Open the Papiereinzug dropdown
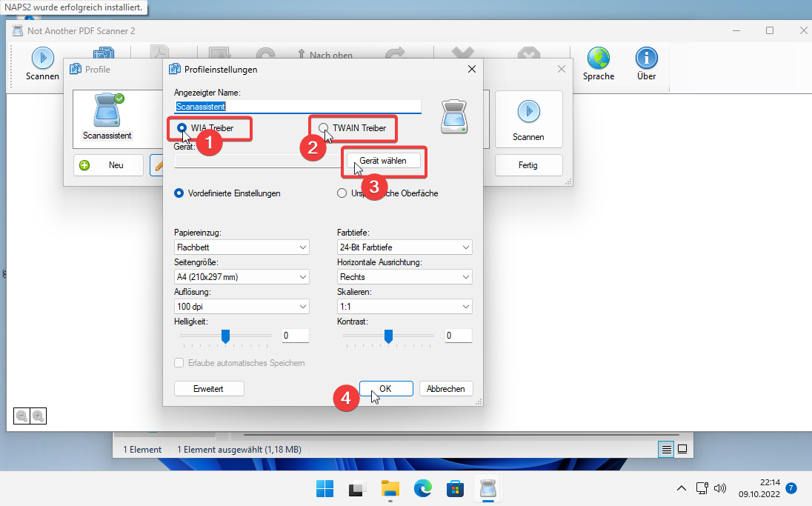This screenshot has width=812, height=506. (x=242, y=247)
